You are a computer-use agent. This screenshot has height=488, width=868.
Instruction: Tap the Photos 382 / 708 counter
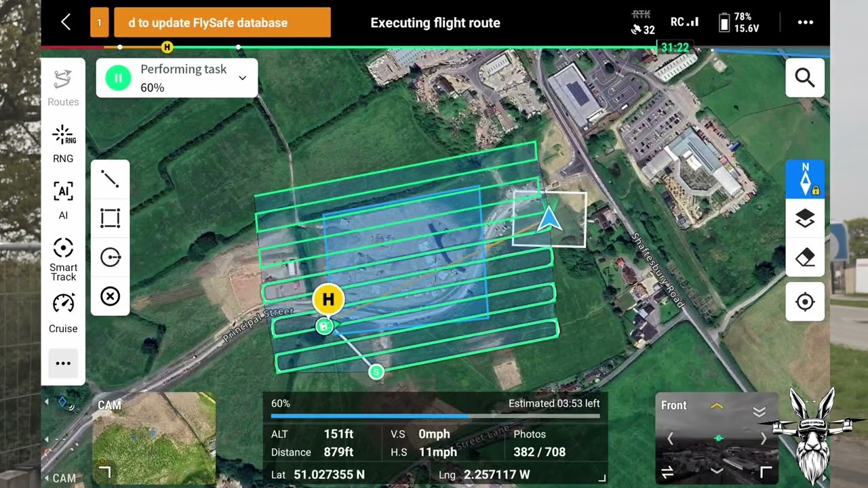coord(540,443)
